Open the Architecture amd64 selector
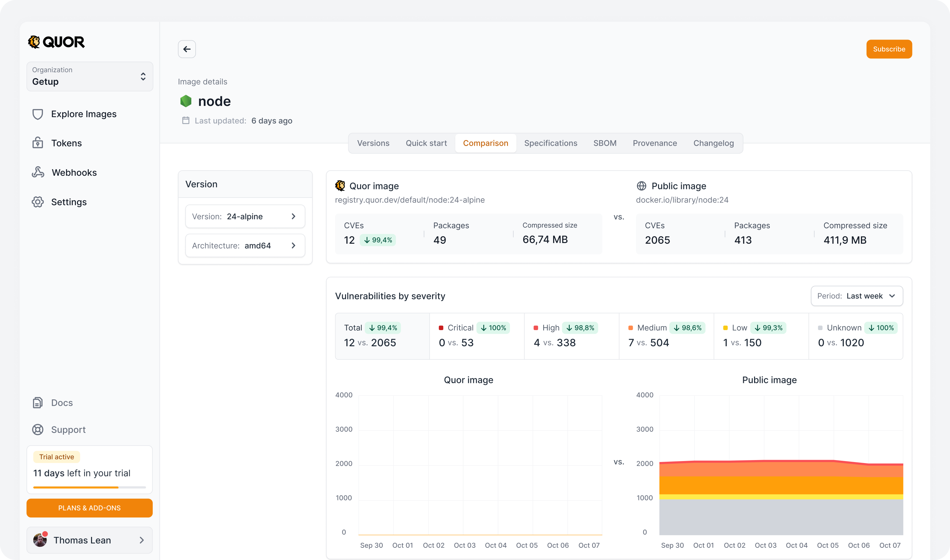The width and height of the screenshot is (950, 560). coord(245,245)
